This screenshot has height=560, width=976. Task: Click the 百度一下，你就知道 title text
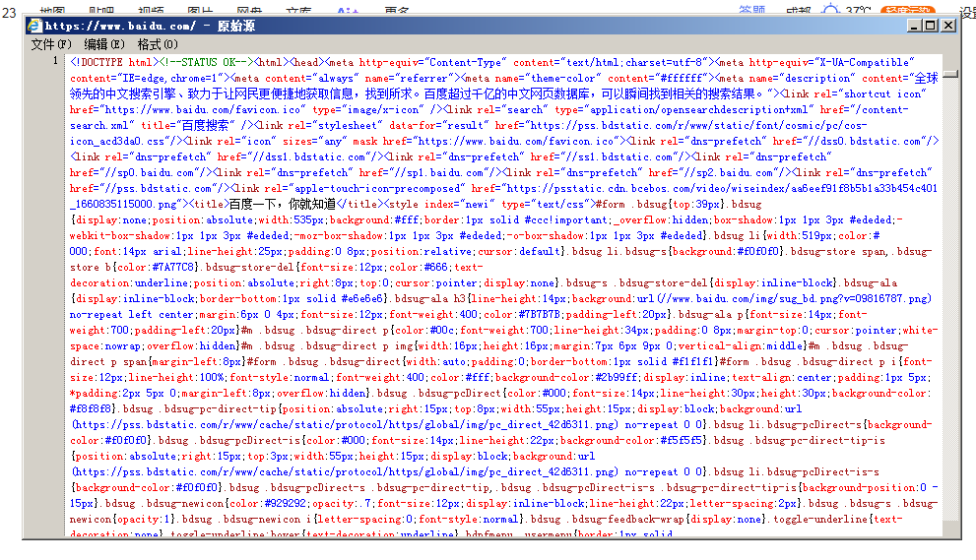pos(282,204)
